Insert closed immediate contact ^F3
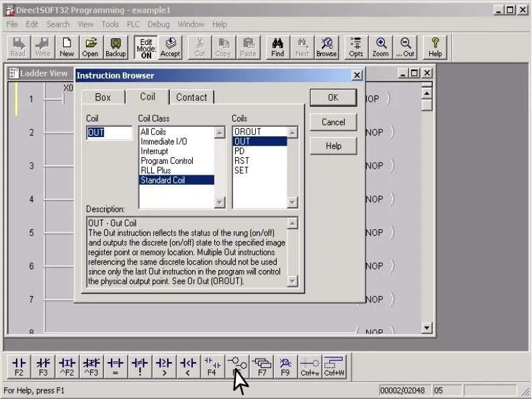 point(91,367)
